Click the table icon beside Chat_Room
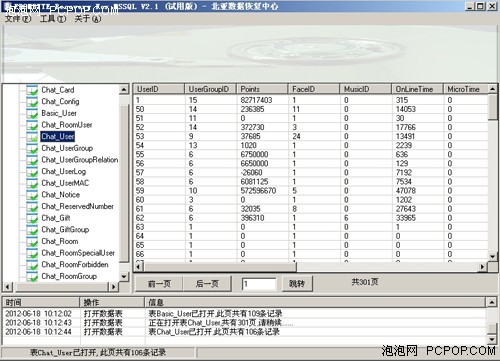This screenshot has height=361, width=500. (32, 242)
